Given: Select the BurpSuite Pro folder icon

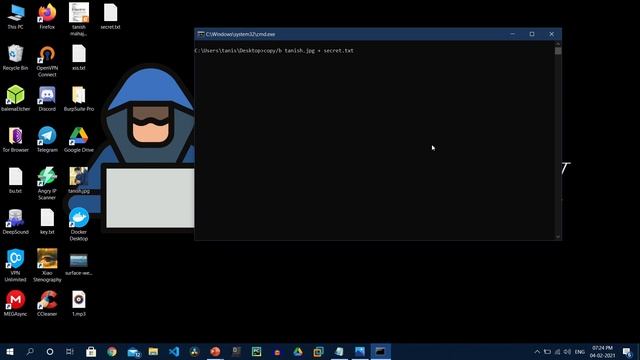Looking at the screenshot, I should pyautogui.click(x=79, y=98).
